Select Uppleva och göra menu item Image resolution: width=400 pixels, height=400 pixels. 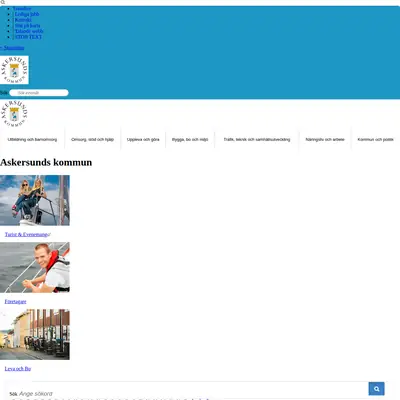click(x=143, y=139)
